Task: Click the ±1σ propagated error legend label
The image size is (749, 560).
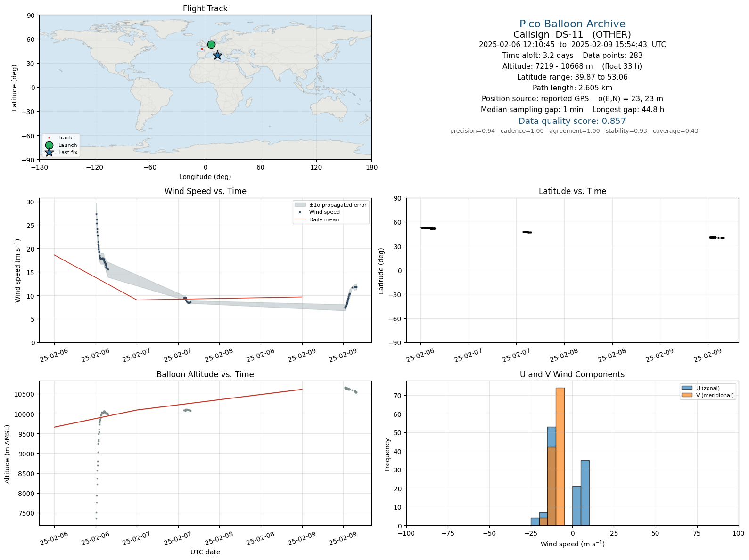Action: 338,205
